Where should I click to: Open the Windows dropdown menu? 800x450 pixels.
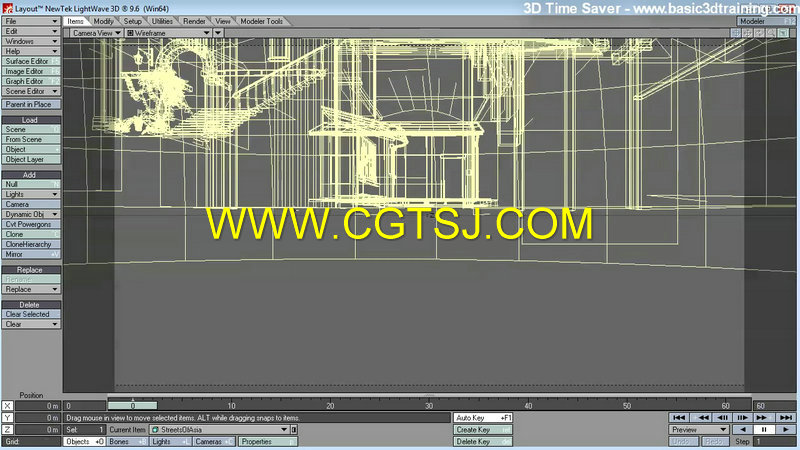click(x=31, y=41)
